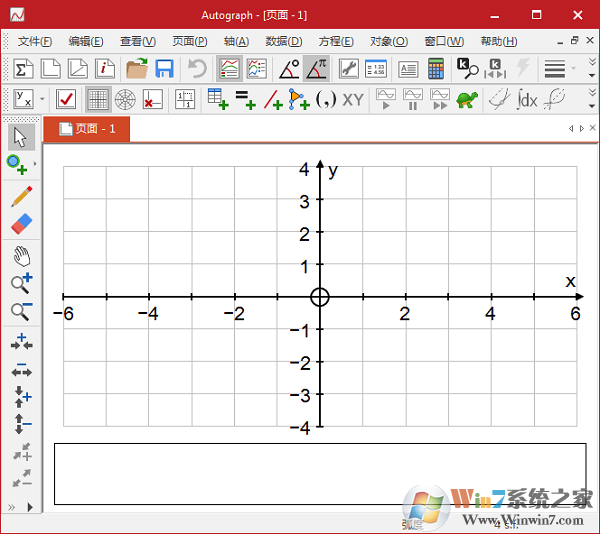This screenshot has height=534, width=600.
Task: Click the turtle slow plot icon
Action: (x=466, y=99)
